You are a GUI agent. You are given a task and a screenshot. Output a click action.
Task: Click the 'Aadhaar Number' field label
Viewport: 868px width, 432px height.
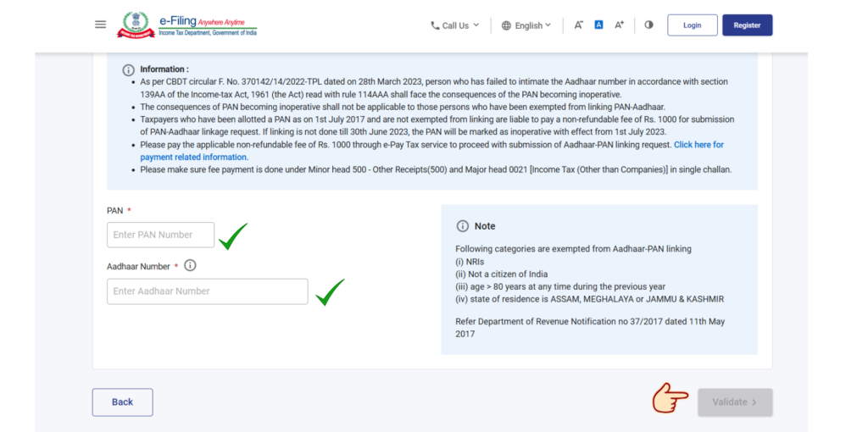pyautogui.click(x=138, y=266)
